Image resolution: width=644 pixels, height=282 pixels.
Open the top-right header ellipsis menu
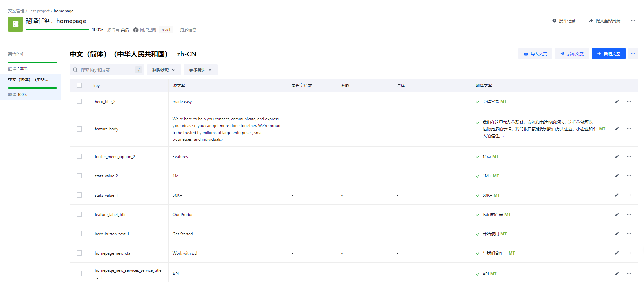point(633,21)
